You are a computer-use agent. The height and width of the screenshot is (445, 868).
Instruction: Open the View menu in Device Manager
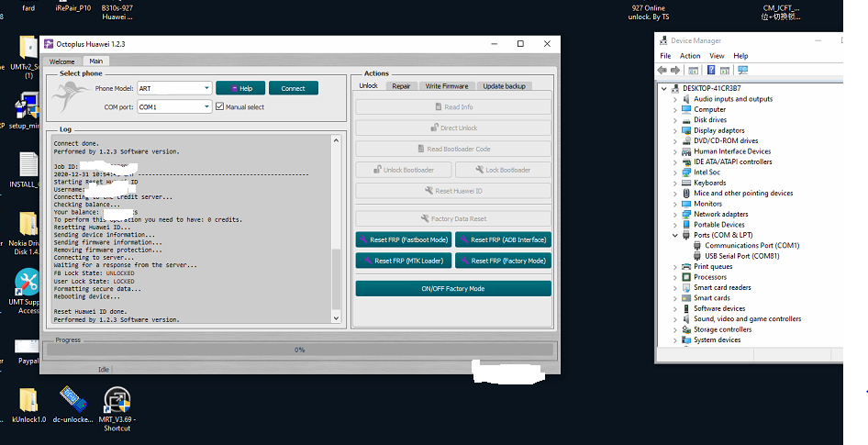coord(717,56)
